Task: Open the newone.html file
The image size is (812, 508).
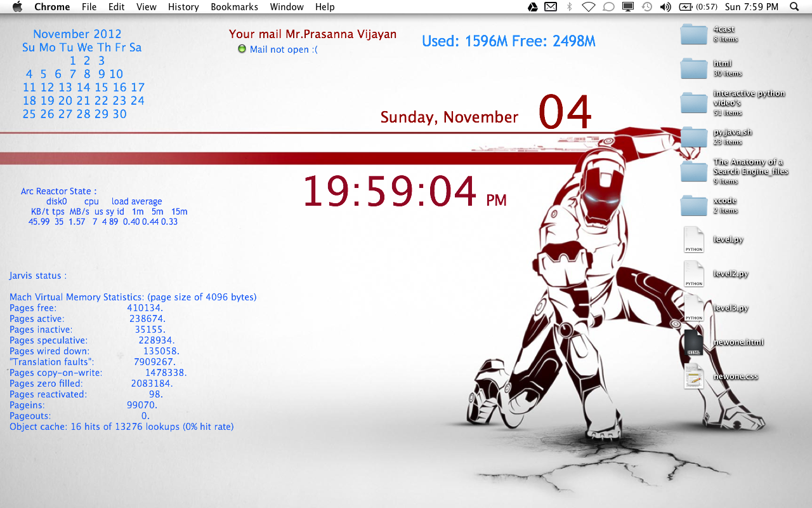Action: click(693, 342)
